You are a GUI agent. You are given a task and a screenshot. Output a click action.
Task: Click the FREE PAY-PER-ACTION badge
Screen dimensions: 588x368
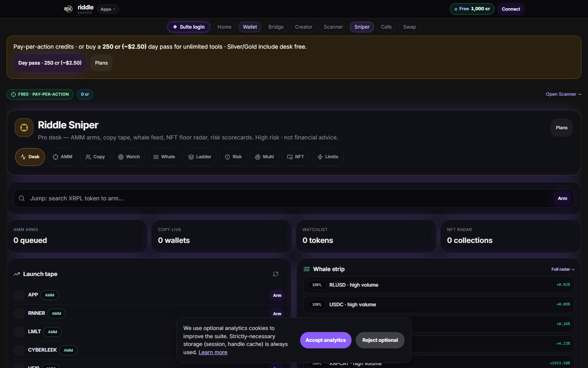tap(40, 94)
